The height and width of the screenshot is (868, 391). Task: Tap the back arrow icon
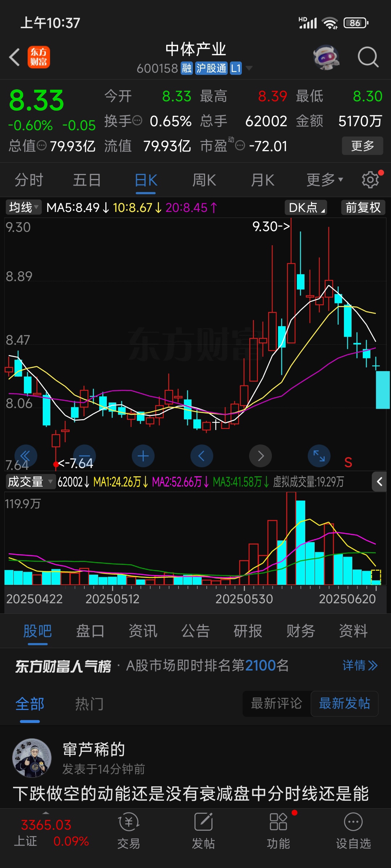click(14, 57)
